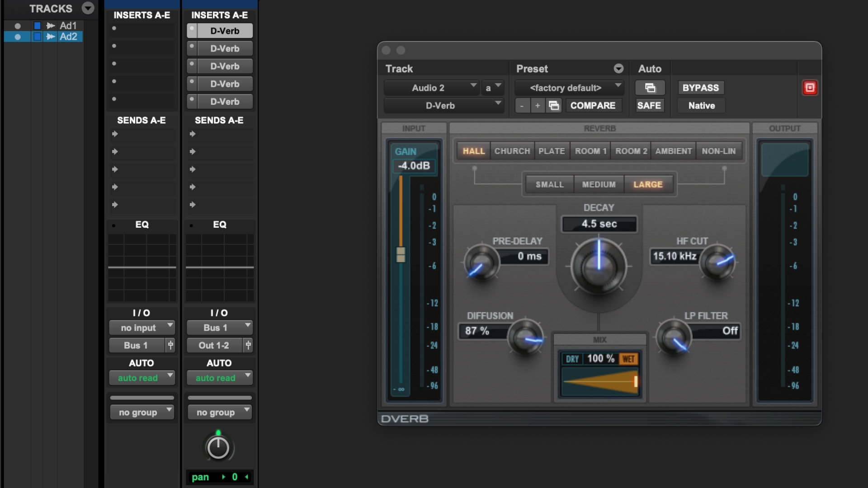
Task: Open the Out 1-2 output selector
Action: click(x=214, y=345)
